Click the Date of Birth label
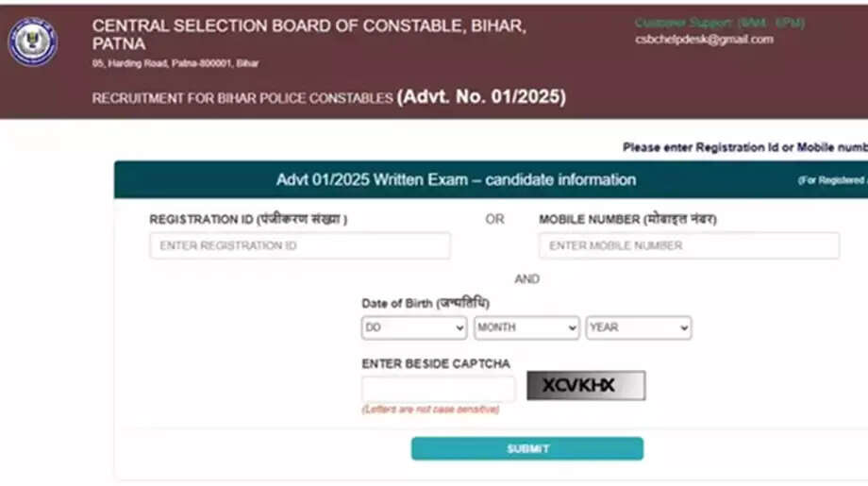Image resolution: width=868 pixels, height=486 pixels. tap(426, 303)
